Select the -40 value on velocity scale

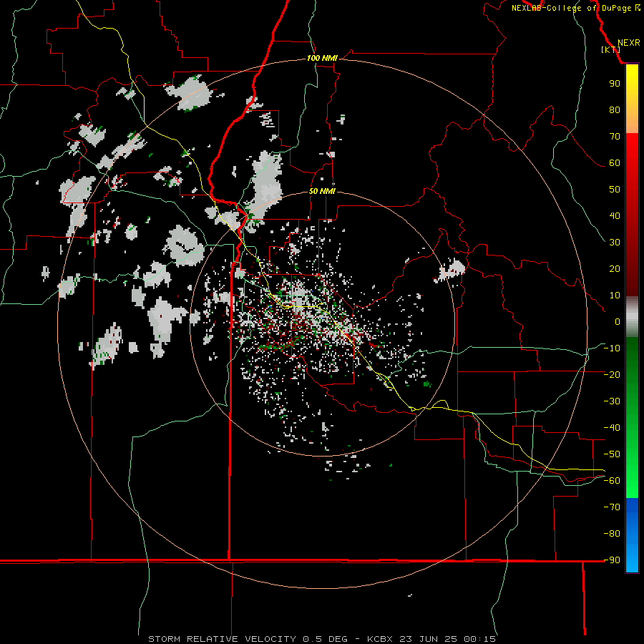[612, 428]
